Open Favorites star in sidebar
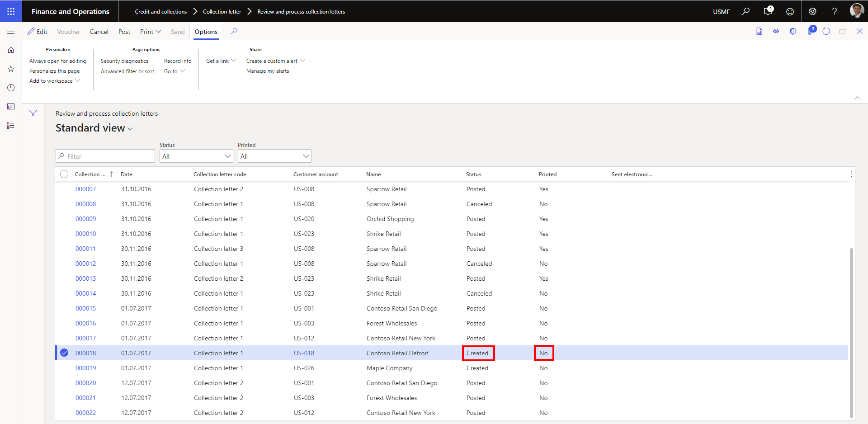Viewport: 868px width, 424px height. click(11, 69)
